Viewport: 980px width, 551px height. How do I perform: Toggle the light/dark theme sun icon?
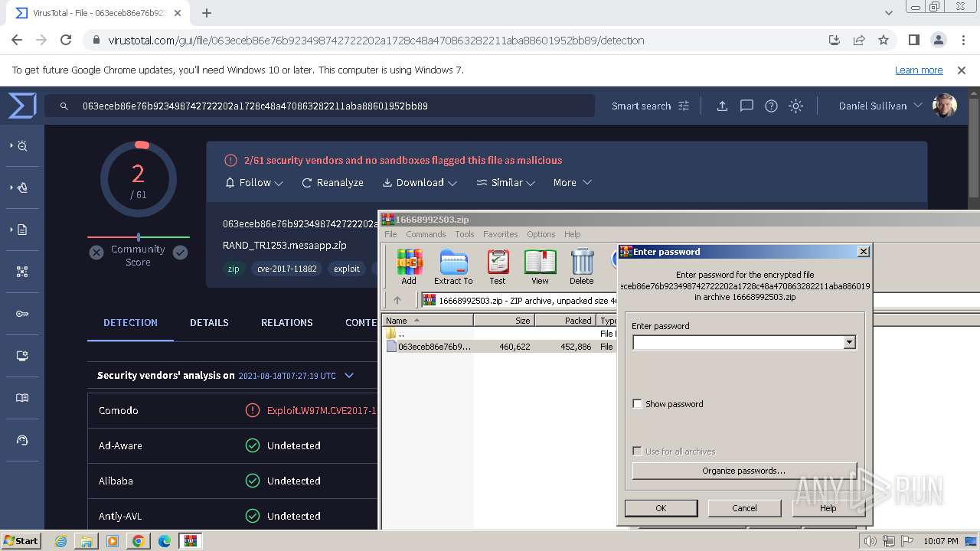(x=795, y=106)
